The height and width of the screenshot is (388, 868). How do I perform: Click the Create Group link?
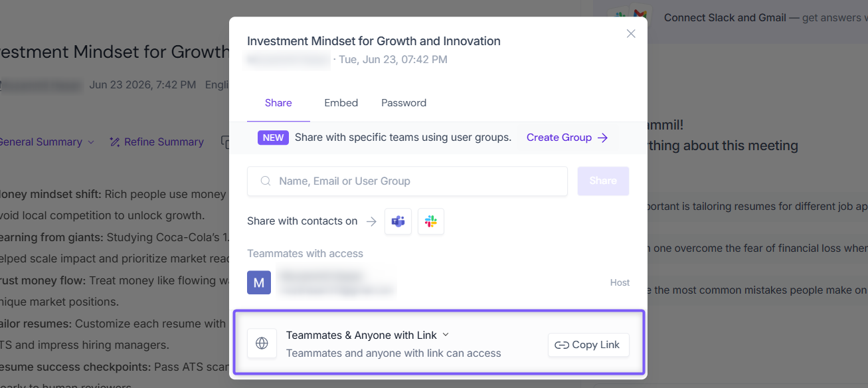[567, 138]
